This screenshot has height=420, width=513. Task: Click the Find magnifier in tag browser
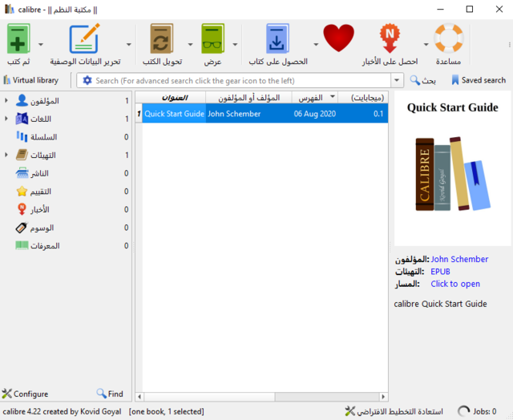point(102,394)
